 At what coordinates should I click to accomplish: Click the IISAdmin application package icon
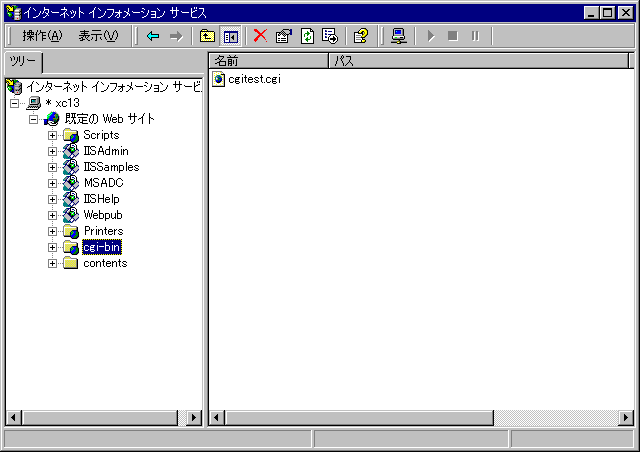click(x=71, y=151)
